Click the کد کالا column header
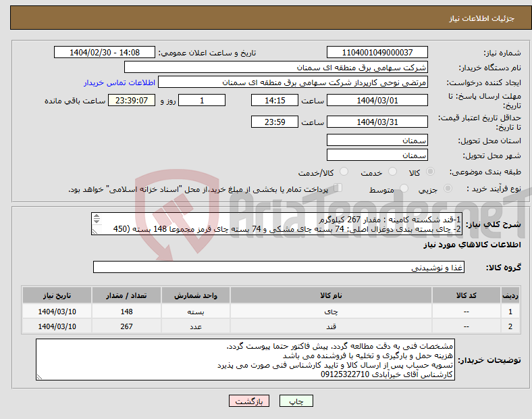The width and height of the screenshot is (532, 419). 467,295
